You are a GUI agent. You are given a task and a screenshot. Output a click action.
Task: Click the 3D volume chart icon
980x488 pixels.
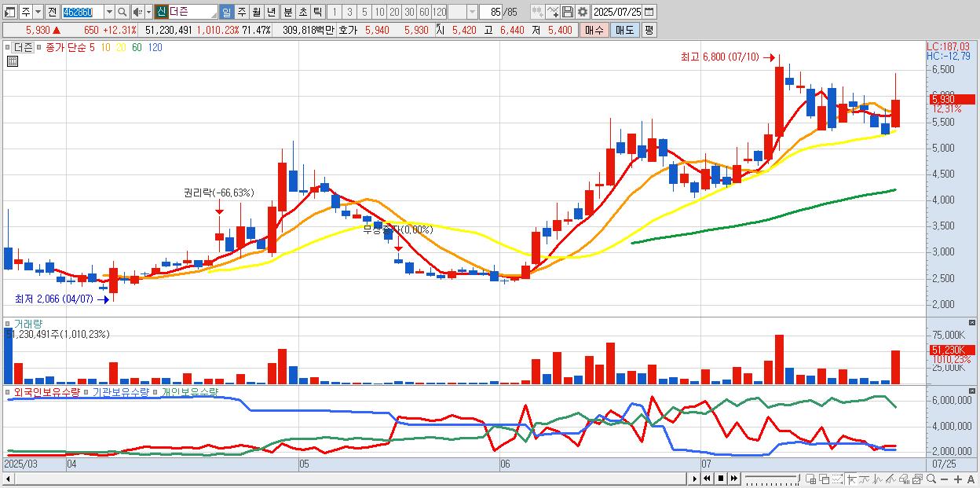904,479
